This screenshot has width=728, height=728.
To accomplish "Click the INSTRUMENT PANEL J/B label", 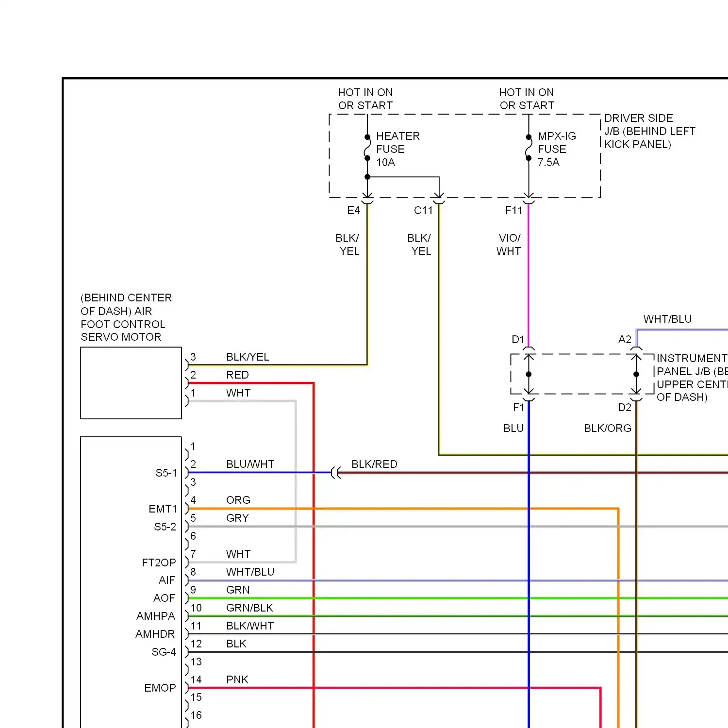I will 692,378.
